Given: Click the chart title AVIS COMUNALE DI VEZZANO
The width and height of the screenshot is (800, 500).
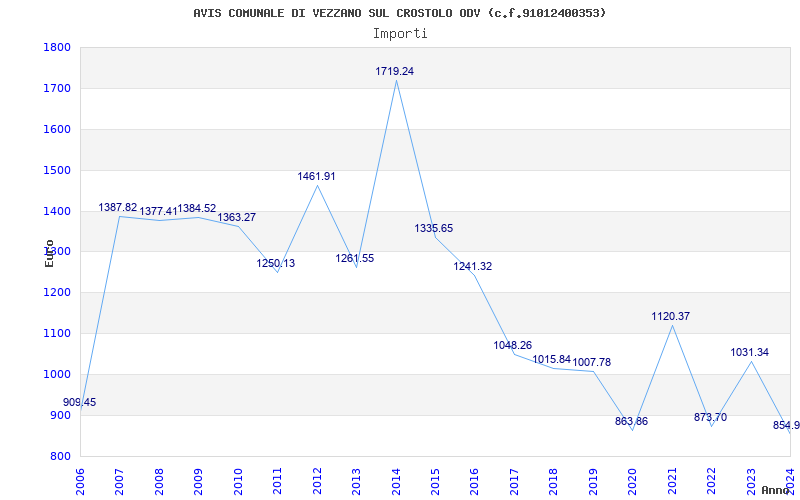Looking at the screenshot, I should [x=399, y=13].
